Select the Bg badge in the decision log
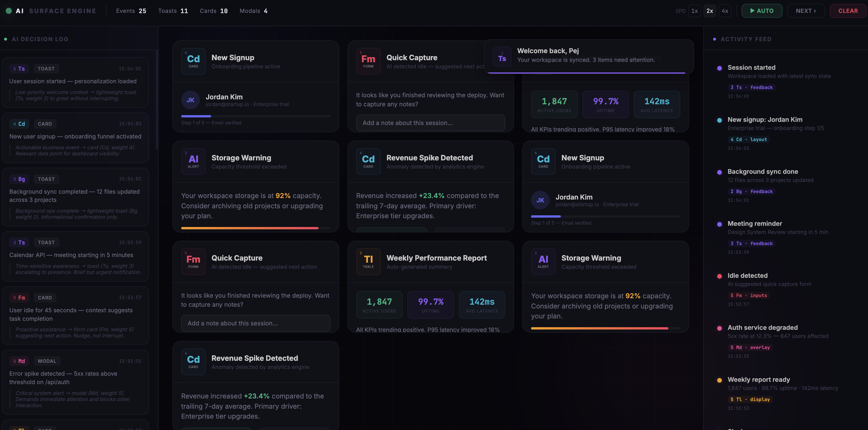Viewport: 868px width, 430px height. [x=19, y=179]
